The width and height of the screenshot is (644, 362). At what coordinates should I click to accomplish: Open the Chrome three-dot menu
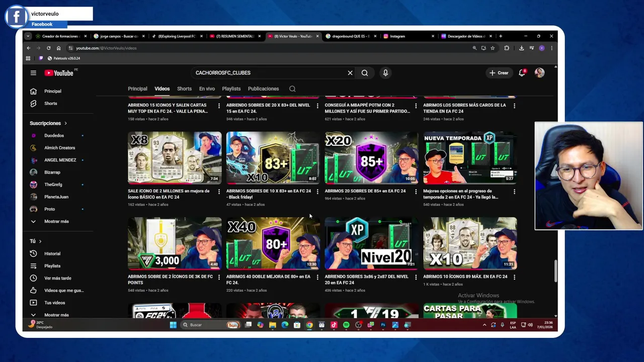coord(551,48)
